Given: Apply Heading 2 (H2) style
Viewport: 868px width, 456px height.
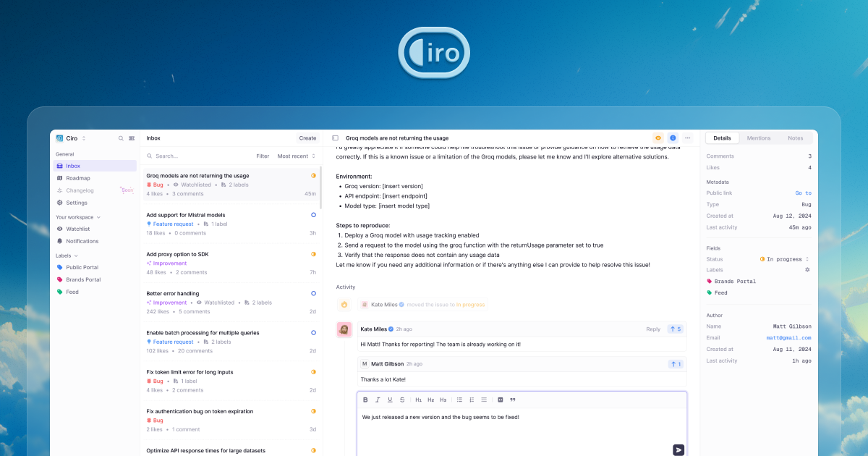Looking at the screenshot, I should [x=430, y=400].
